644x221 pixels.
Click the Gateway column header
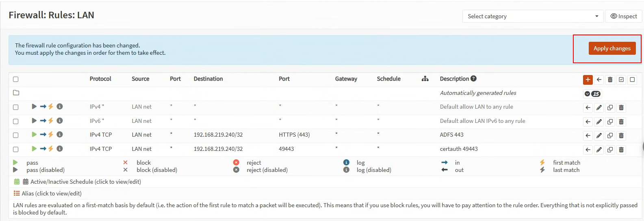click(346, 79)
